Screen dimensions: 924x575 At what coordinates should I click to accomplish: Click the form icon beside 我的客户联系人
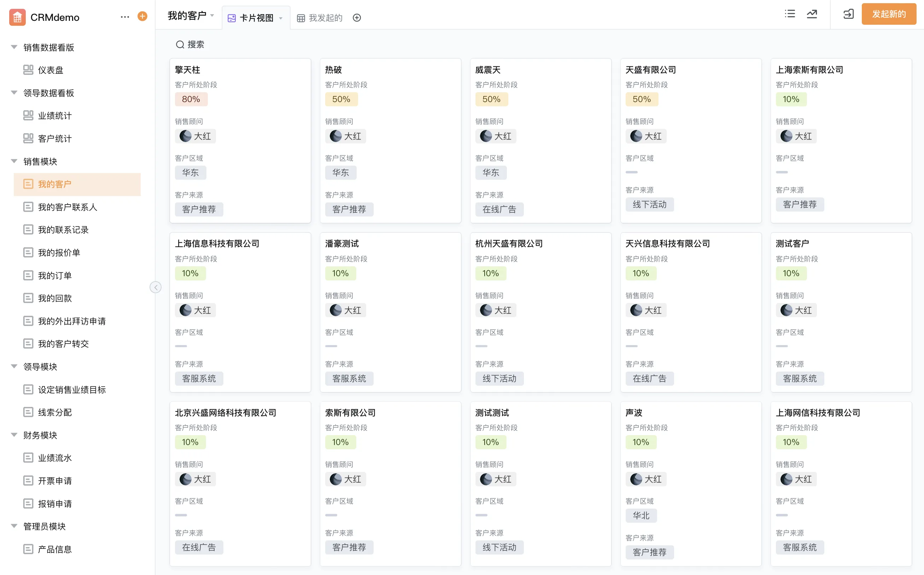(x=28, y=207)
